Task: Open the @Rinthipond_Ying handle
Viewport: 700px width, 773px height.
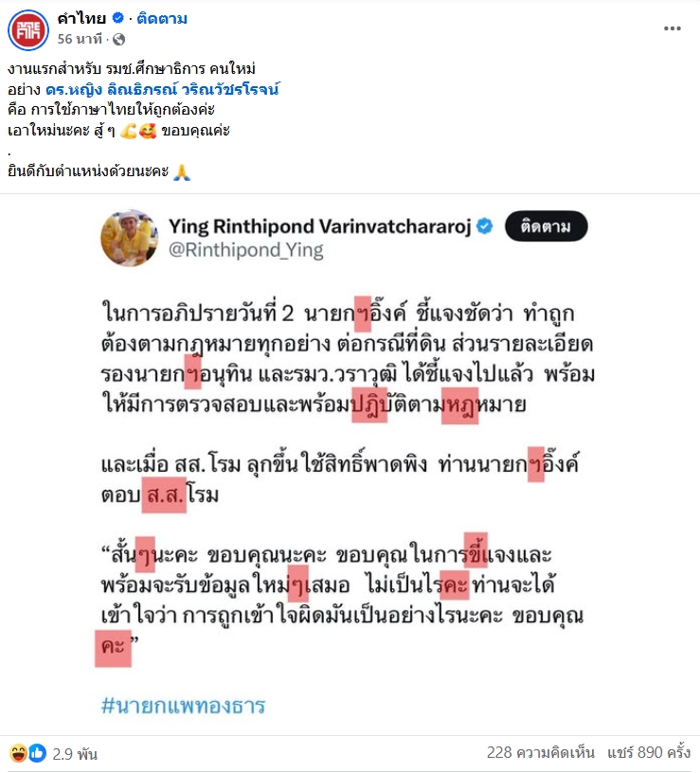Action: tap(246, 250)
